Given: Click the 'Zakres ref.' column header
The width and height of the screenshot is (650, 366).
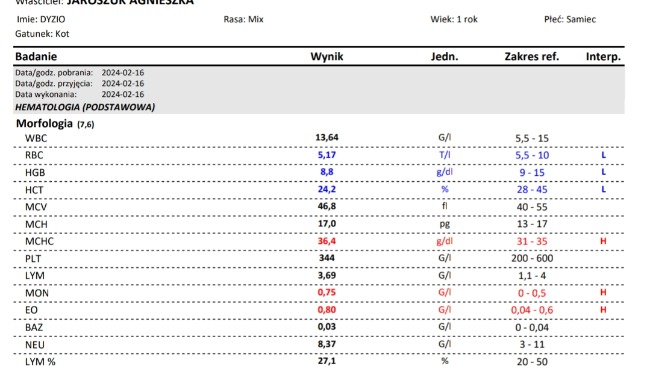Looking at the screenshot, I should point(531,56).
